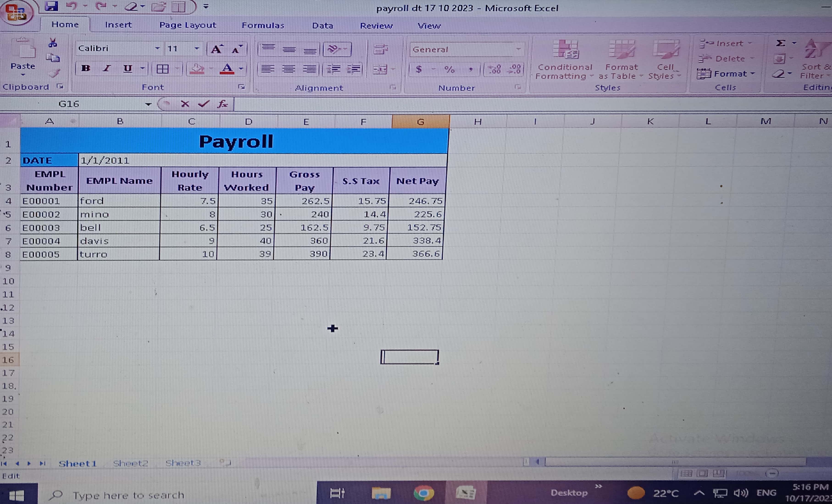Toggle Italic formatting
The height and width of the screenshot is (504, 832).
click(107, 68)
